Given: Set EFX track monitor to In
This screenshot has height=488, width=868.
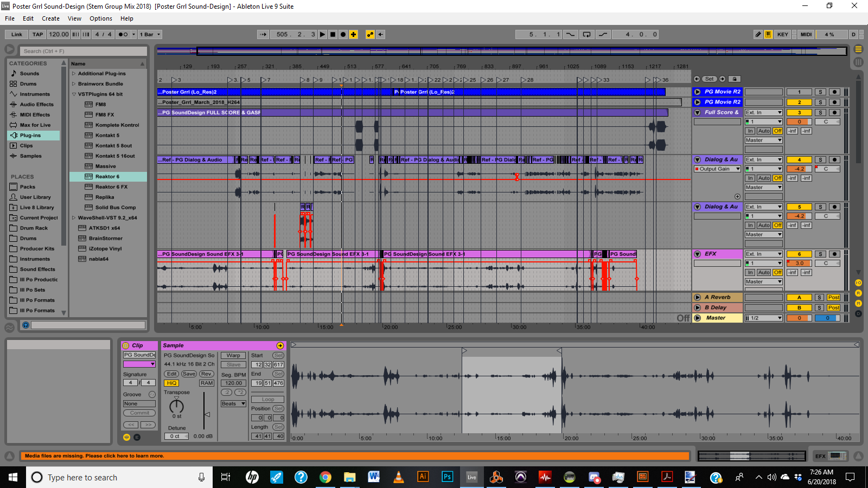Looking at the screenshot, I should point(750,273).
